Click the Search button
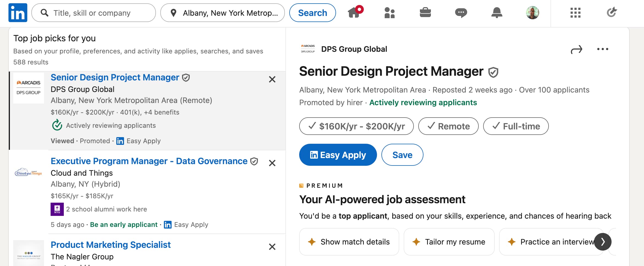Viewport: 644px width, 266px height. [312, 13]
